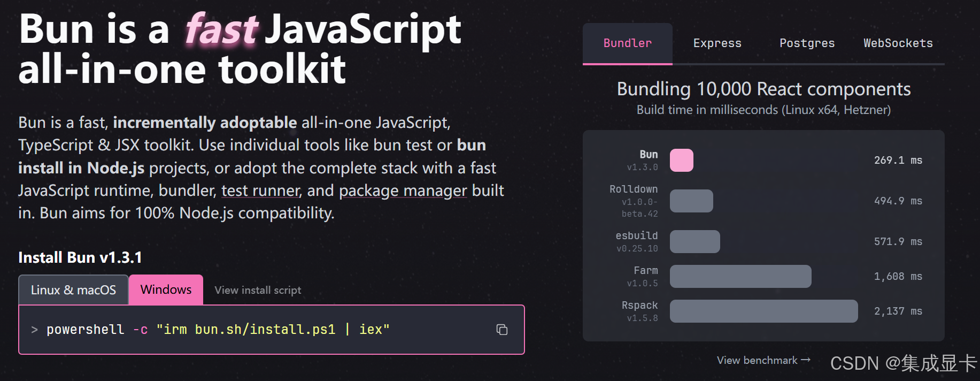The image size is (980, 381).
Task: Click the 1,608 ms value
Action: (x=898, y=277)
